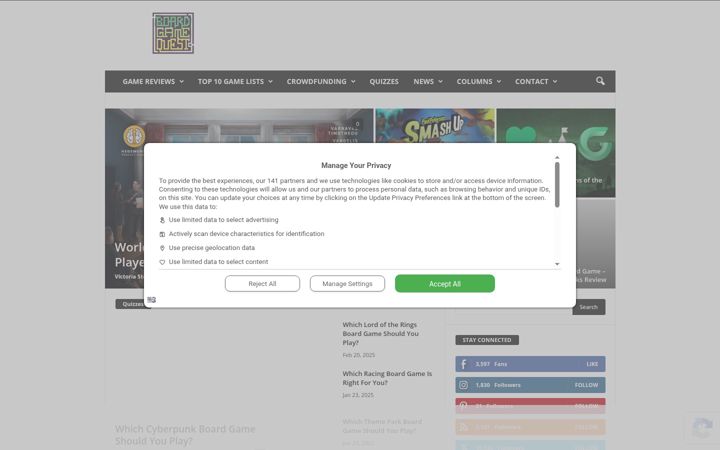Click the privacy dialog scroll up arrow
This screenshot has height=450, width=720.
coord(557,158)
